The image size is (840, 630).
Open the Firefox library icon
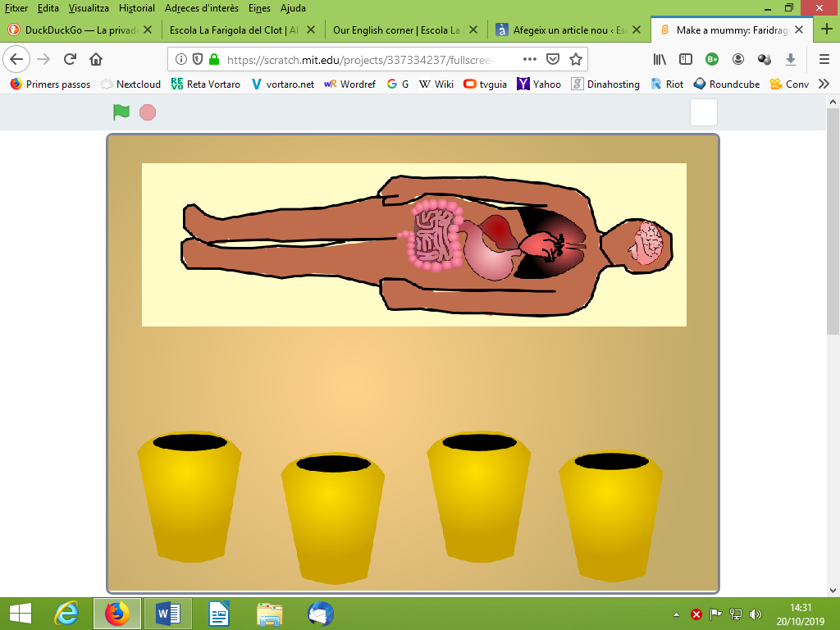[x=660, y=59]
